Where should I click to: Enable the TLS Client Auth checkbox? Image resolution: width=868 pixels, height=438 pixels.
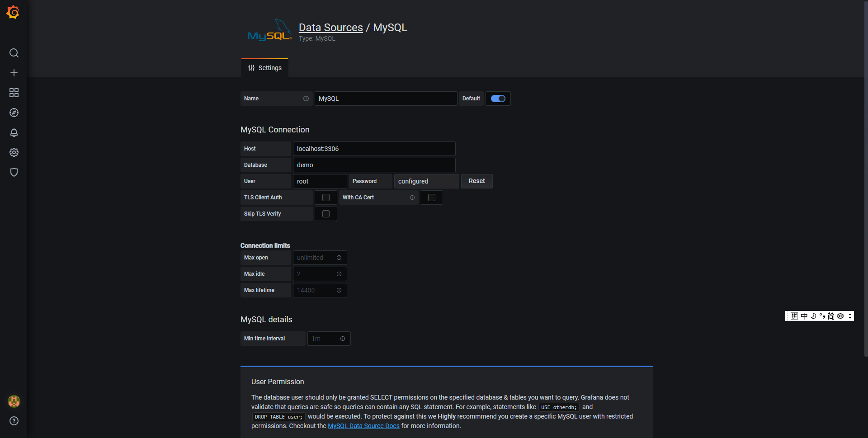[x=326, y=198]
